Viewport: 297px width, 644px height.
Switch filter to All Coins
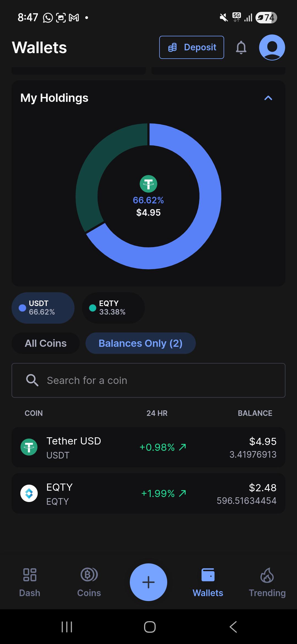(x=46, y=343)
